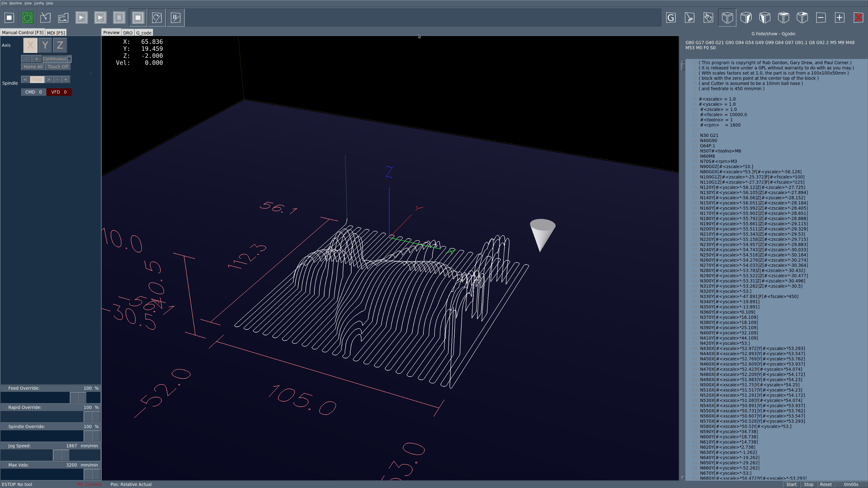Click G-code scrollbar up arrow
This screenshot has height=488, width=868.
point(682,62)
